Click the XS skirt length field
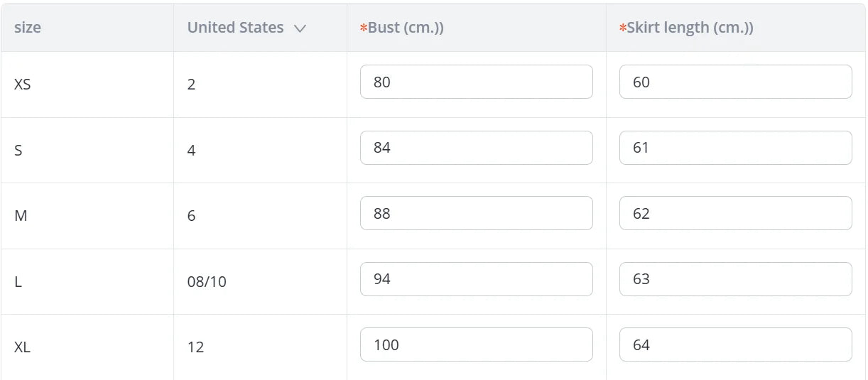The height and width of the screenshot is (380, 868). (x=735, y=82)
